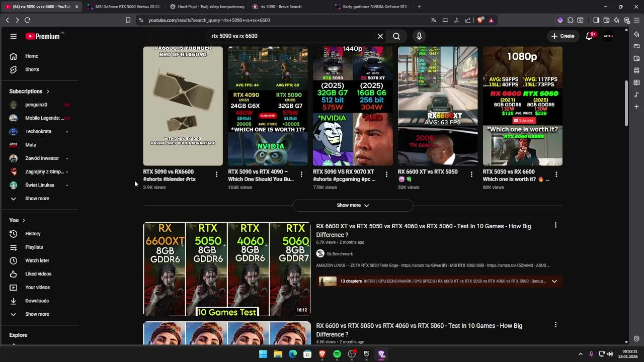Open the Brave Wallet icon
Image resolution: width=644 pixels, height=362 pixels.
click(606, 20)
